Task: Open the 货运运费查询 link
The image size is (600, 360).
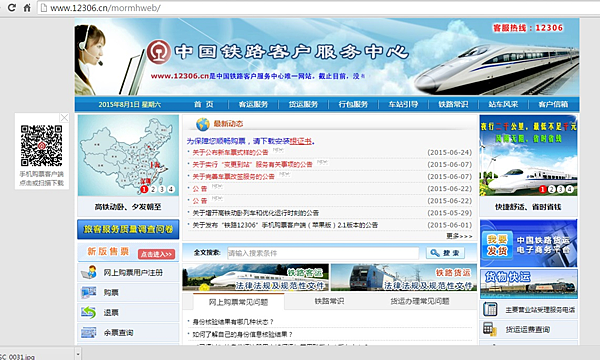Action: [x=528, y=329]
